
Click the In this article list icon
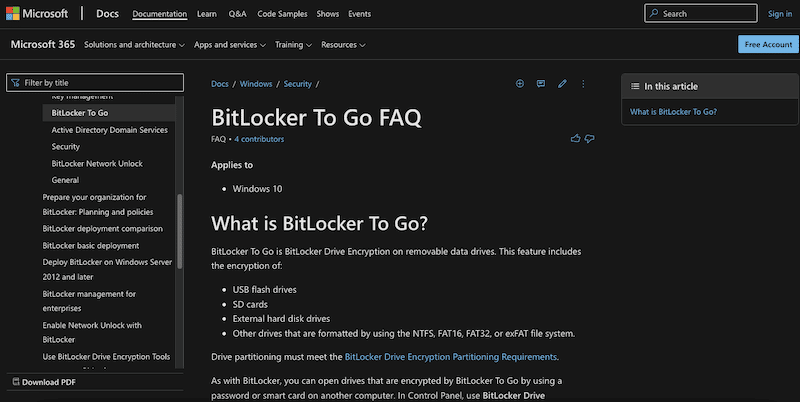click(635, 86)
